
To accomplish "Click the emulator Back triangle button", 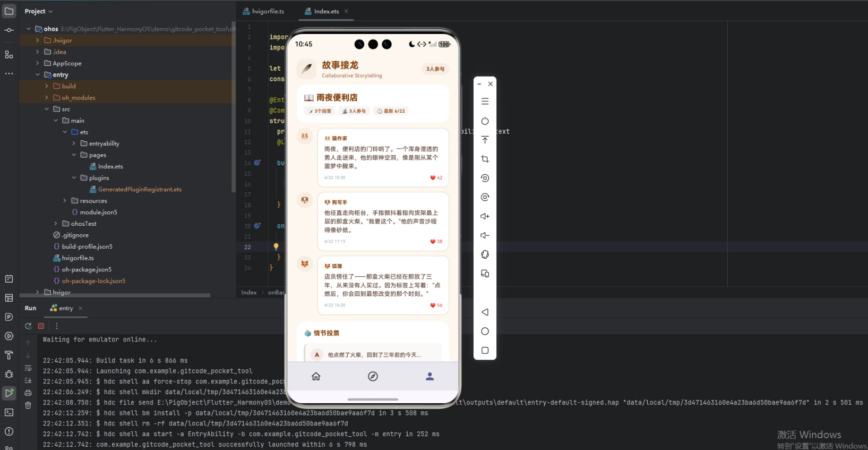I will 485,312.
